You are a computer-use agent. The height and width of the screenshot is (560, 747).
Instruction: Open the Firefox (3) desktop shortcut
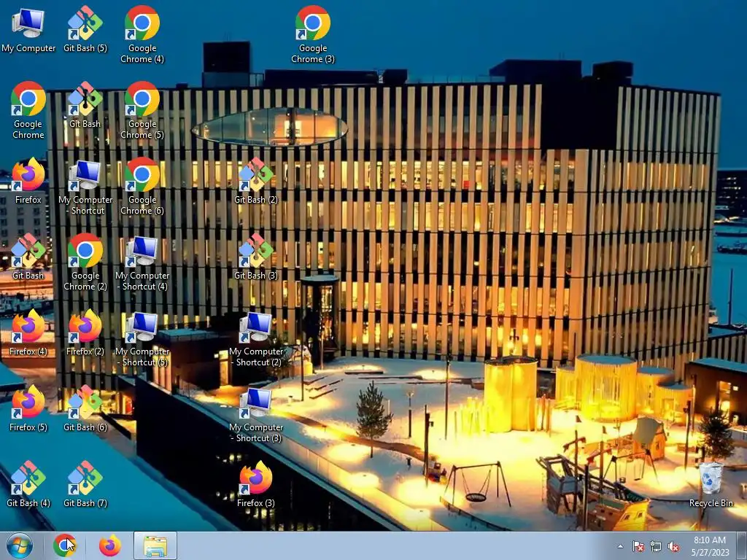(x=256, y=484)
